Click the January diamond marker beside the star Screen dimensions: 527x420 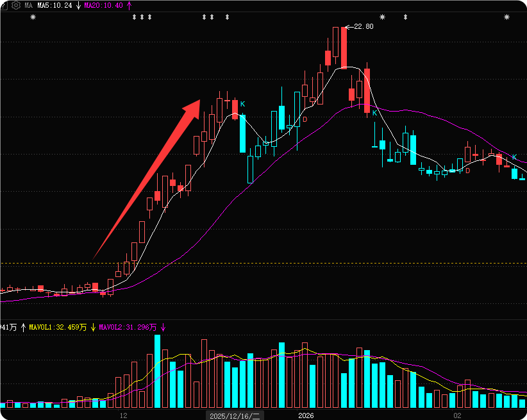[x=405, y=17]
